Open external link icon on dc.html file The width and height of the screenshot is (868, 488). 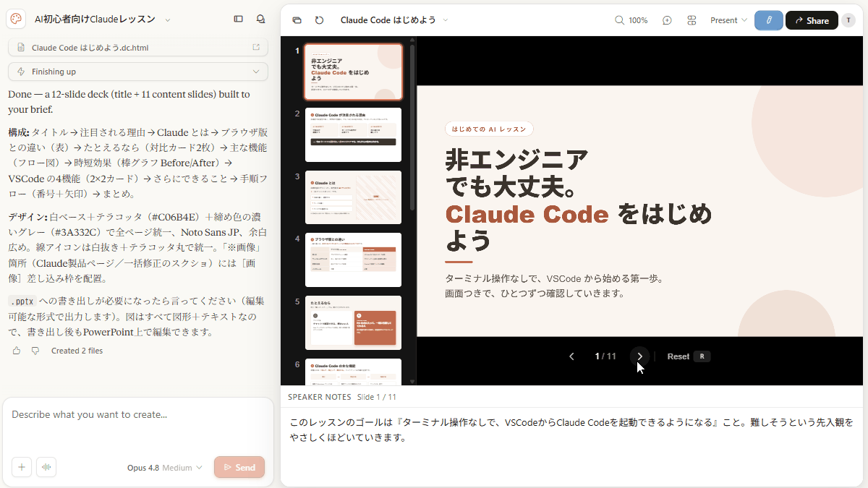(256, 48)
